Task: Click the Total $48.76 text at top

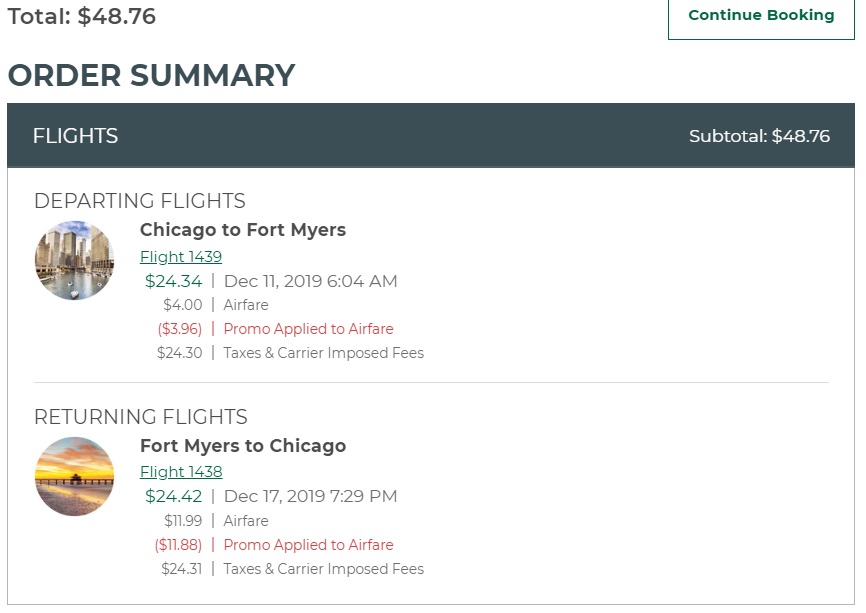Action: [x=81, y=16]
